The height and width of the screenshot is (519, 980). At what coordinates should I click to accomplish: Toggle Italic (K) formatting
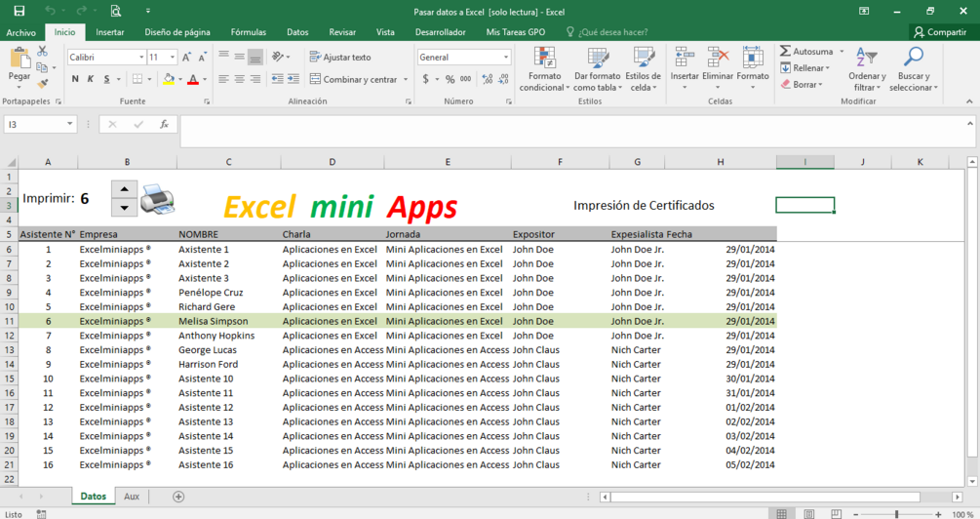coord(91,79)
